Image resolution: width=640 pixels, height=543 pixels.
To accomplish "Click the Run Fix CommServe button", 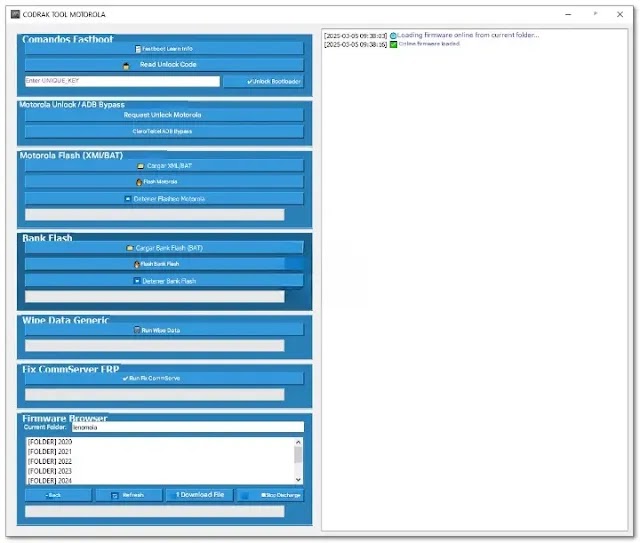I will point(164,378).
